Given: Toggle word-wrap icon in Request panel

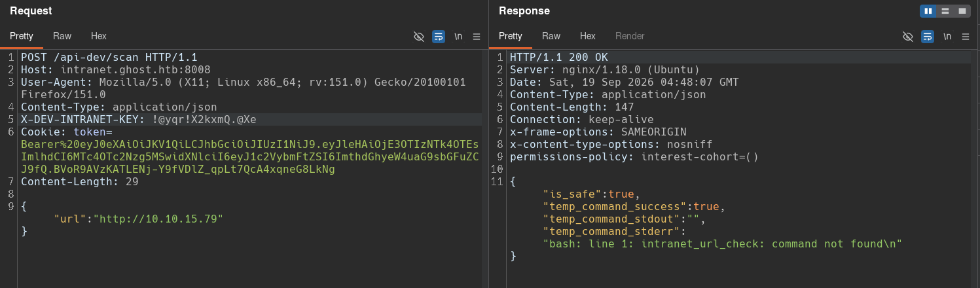Looking at the screenshot, I should (x=439, y=37).
